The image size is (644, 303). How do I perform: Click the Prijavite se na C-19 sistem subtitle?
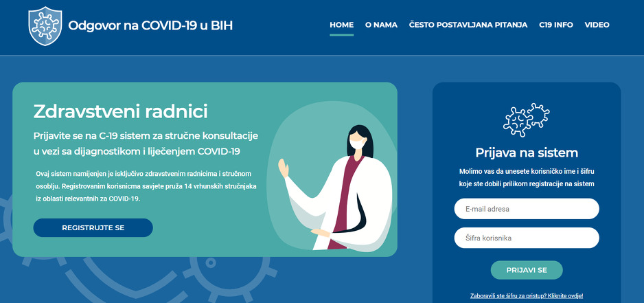coord(146,144)
